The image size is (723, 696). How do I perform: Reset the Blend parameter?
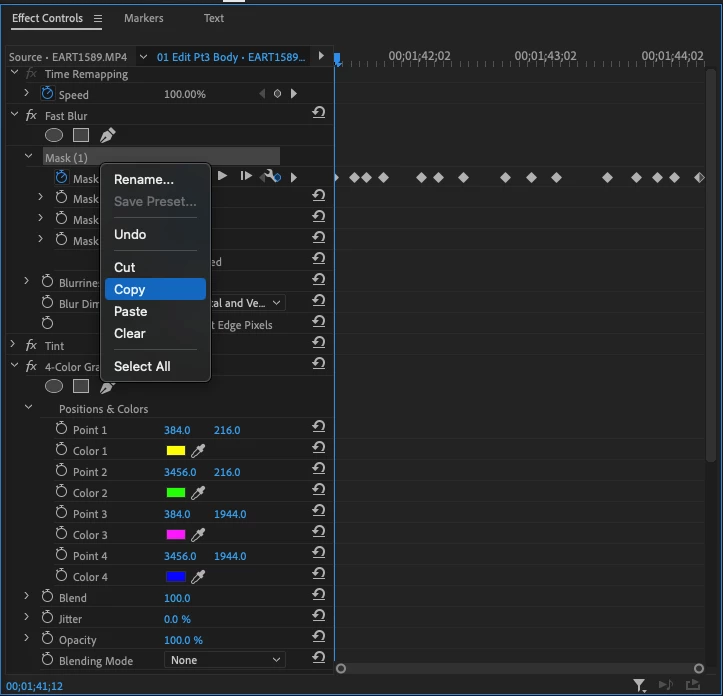pos(319,595)
